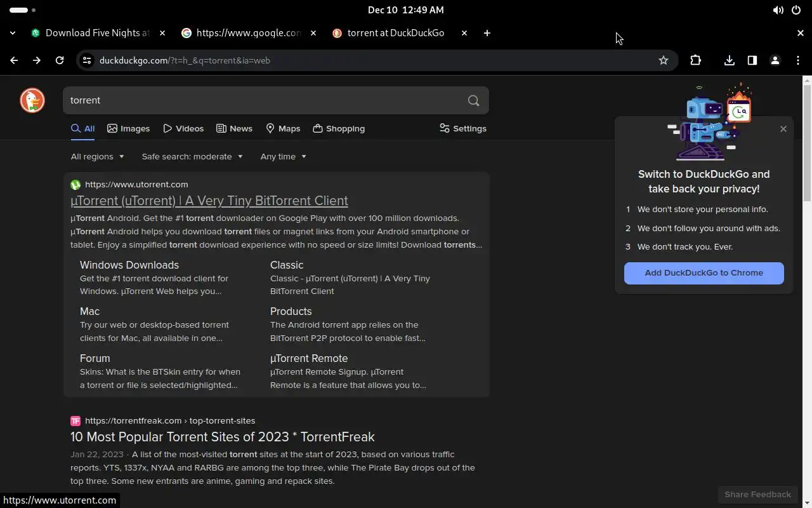Switch to the News tab
Screen dimensions: 812x508
pyautogui.click(x=234, y=128)
